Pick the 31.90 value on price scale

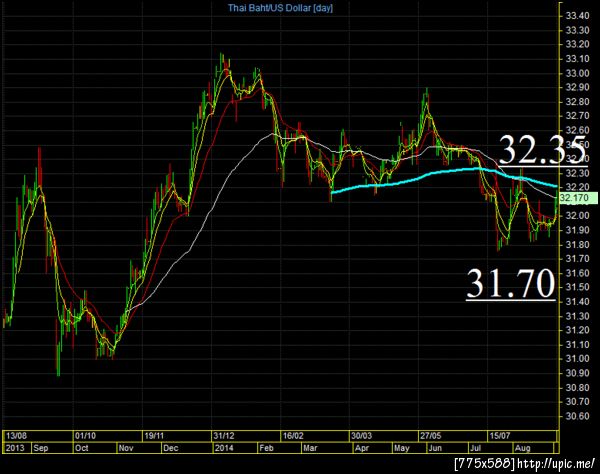tap(577, 230)
